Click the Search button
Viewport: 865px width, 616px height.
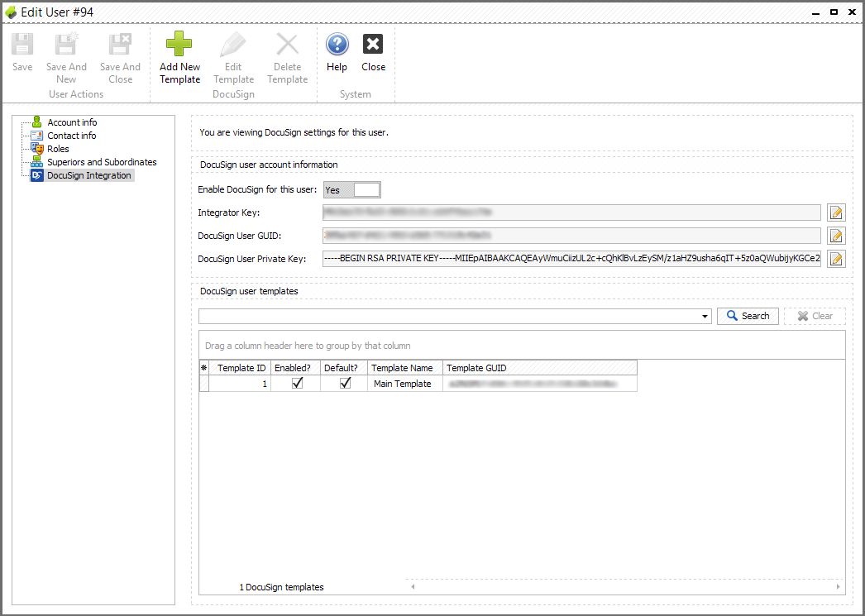click(748, 316)
